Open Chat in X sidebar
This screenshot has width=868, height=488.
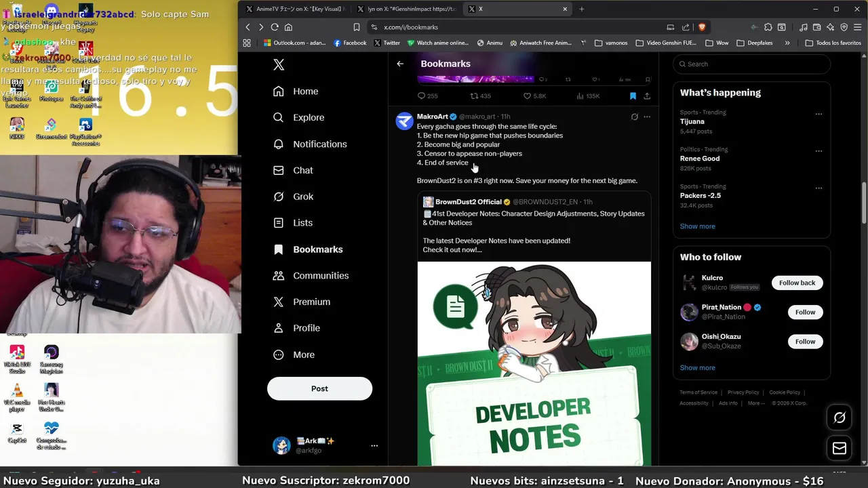(293, 170)
